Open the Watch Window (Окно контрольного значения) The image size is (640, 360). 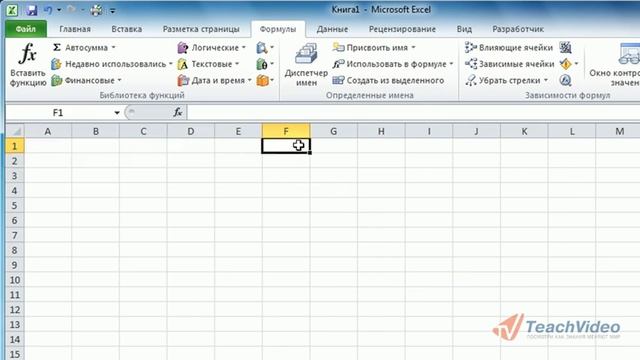[616, 64]
